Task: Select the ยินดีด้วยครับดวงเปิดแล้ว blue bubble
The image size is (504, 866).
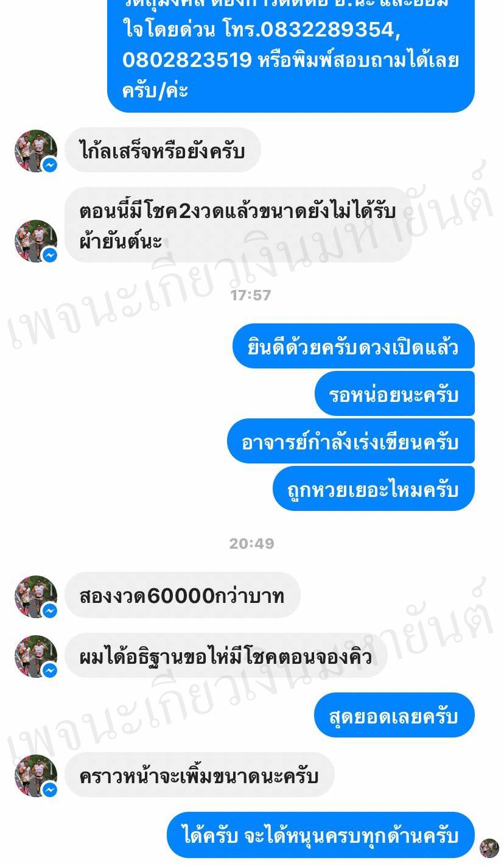Action: pyautogui.click(x=353, y=346)
